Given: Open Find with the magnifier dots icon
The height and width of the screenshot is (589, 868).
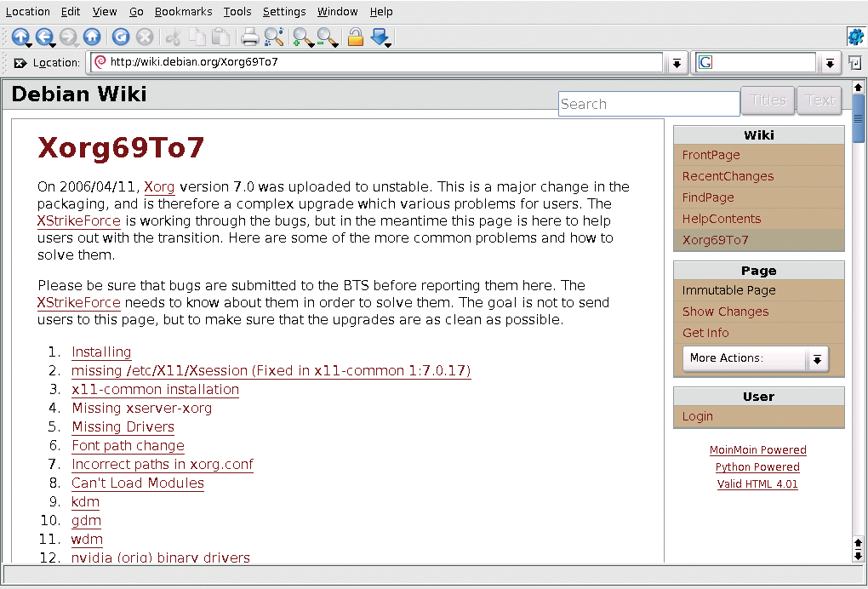Looking at the screenshot, I should point(273,37).
